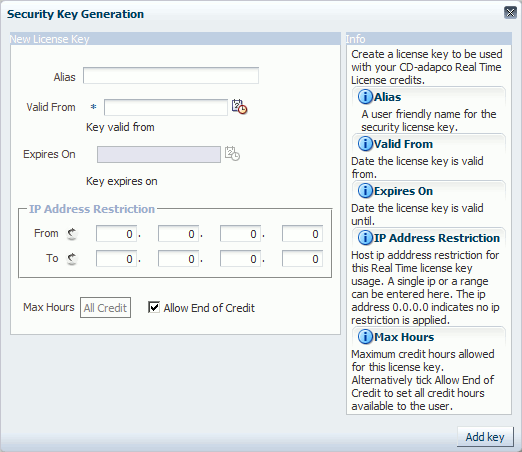Select the second octet of From IP

coord(178,234)
